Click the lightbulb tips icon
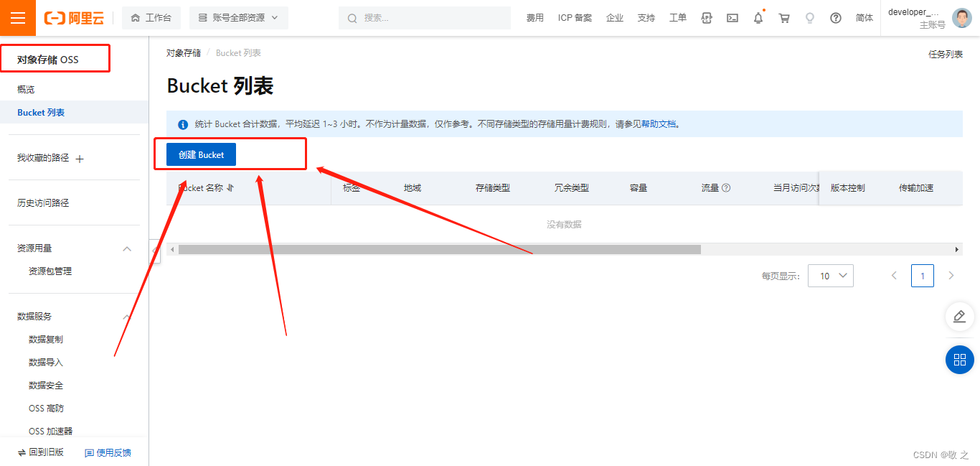This screenshot has height=466, width=980. [x=810, y=18]
